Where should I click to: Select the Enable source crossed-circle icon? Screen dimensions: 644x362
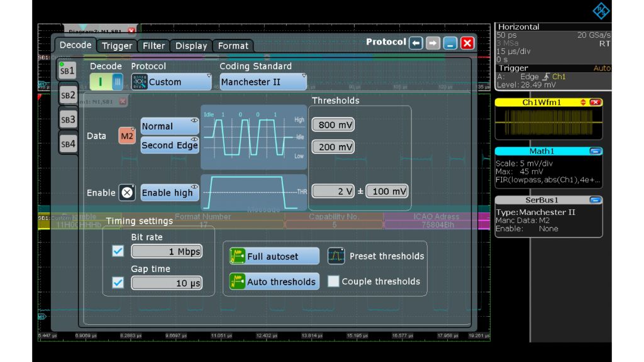[x=127, y=193]
